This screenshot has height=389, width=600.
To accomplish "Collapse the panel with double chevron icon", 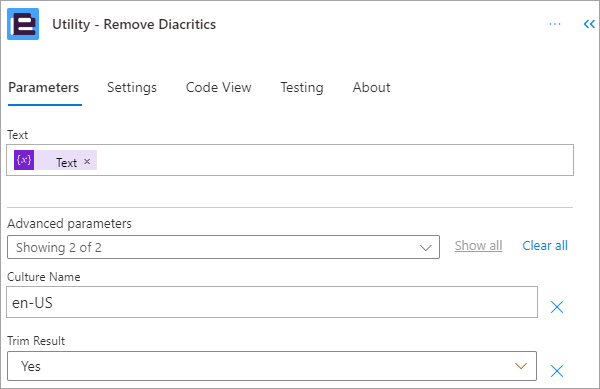I will coord(589,24).
